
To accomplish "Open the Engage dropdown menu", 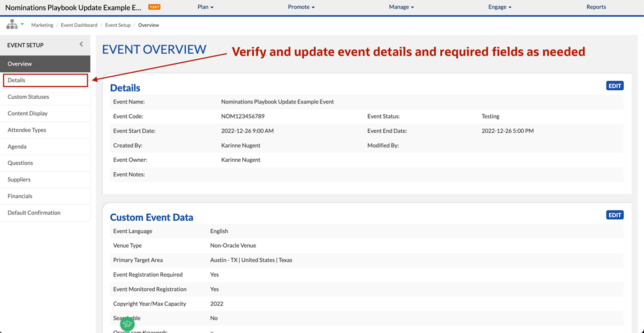I will [499, 7].
